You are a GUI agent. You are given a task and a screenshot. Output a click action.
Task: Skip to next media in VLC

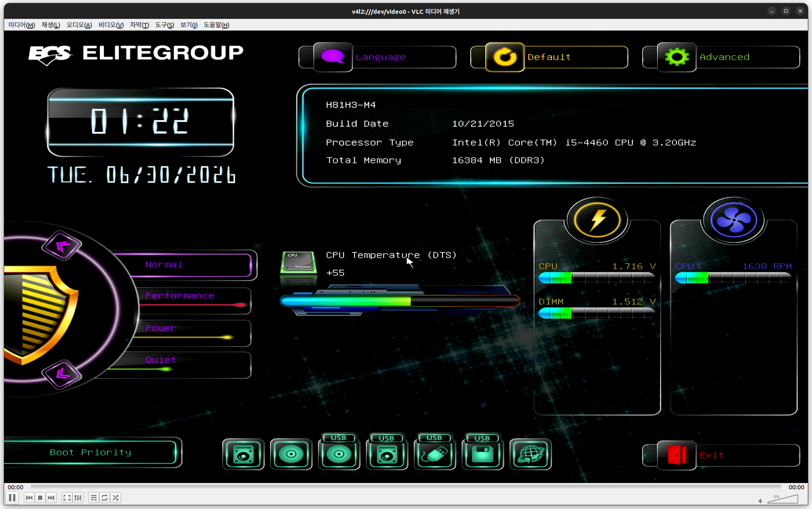(x=51, y=498)
